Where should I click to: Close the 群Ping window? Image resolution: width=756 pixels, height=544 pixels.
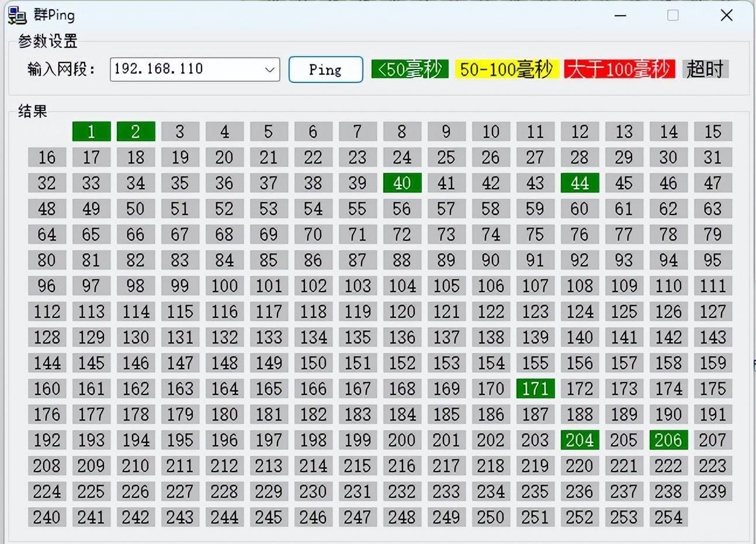[x=727, y=15]
